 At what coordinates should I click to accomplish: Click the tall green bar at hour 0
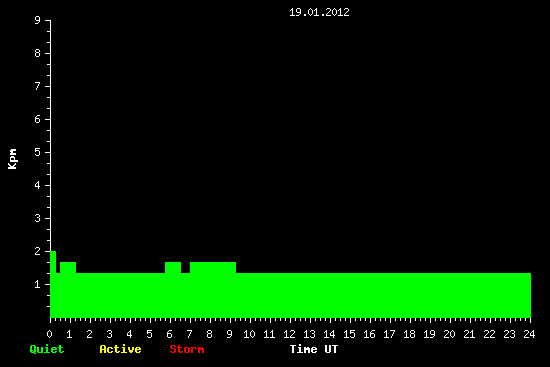[x=53, y=284]
